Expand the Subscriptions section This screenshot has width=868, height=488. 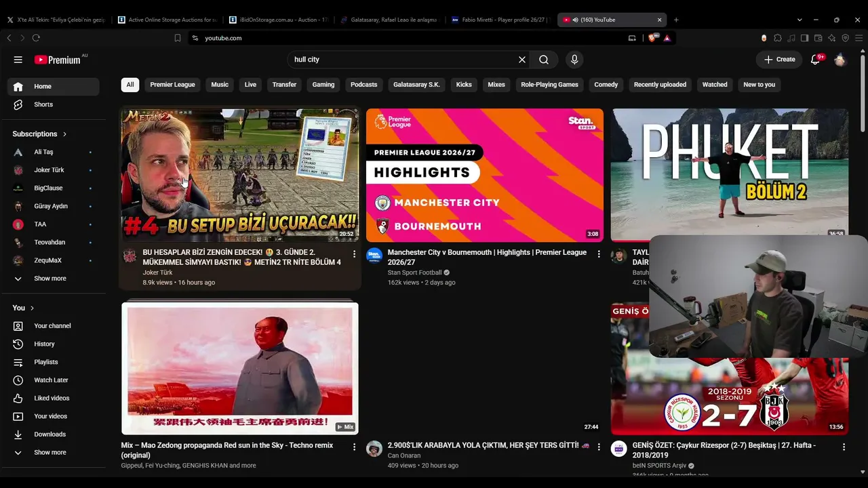point(40,134)
